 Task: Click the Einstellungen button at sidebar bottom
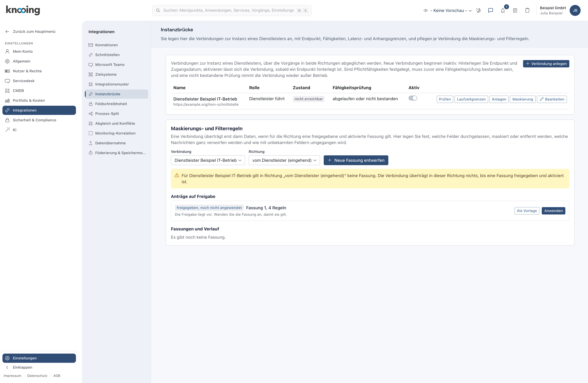tap(39, 358)
